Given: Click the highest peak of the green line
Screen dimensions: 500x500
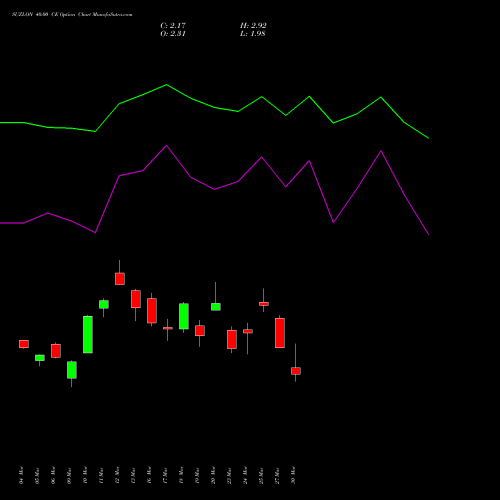Looking at the screenshot, I should (x=167, y=85).
